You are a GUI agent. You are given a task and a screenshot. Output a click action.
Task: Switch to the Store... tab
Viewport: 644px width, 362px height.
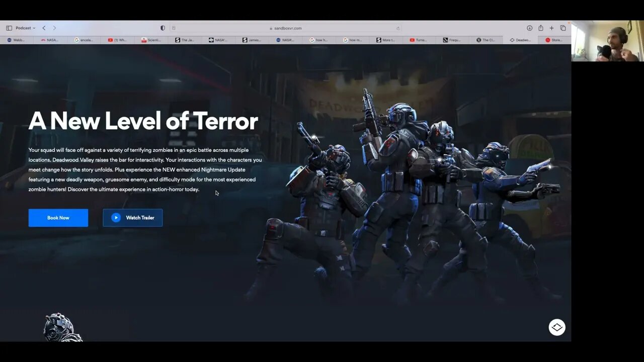tap(553, 40)
